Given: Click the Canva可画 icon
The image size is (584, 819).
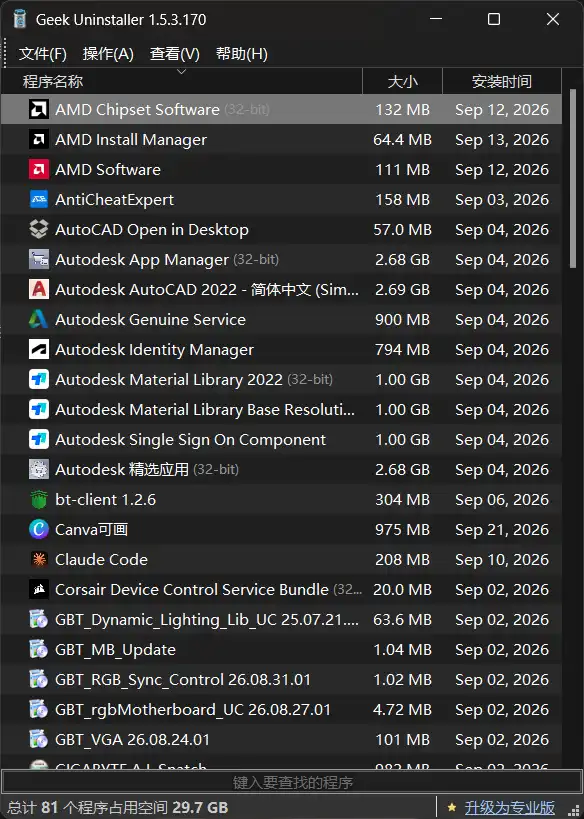Looking at the screenshot, I should point(39,530).
